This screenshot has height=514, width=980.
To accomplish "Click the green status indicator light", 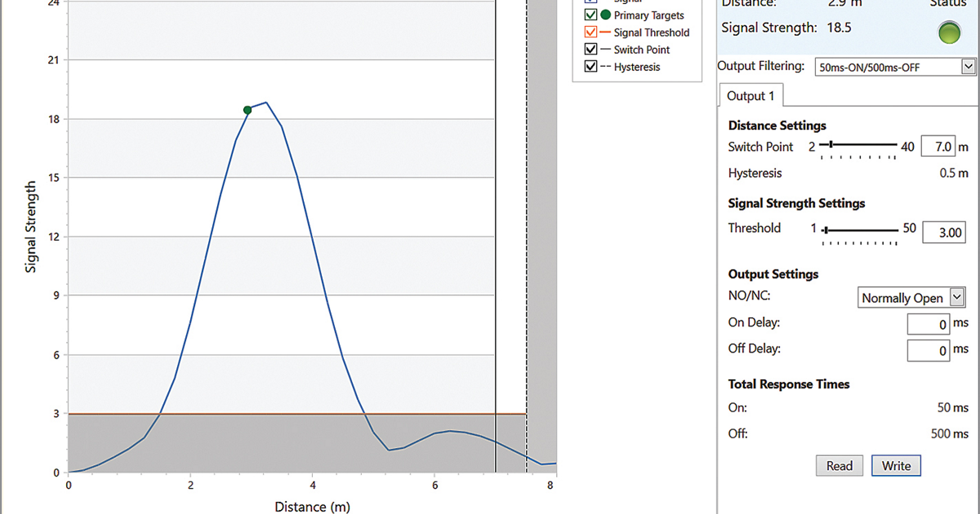I will click(x=948, y=34).
